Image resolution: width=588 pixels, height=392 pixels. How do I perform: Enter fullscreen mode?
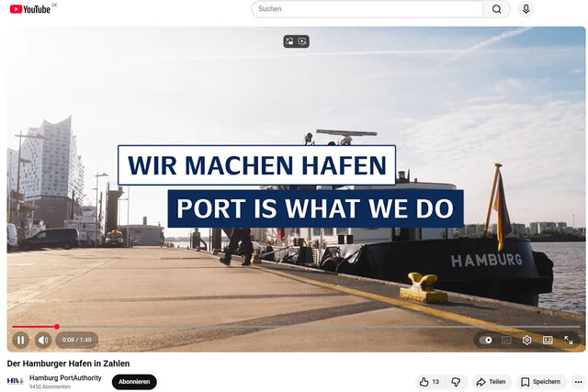(x=569, y=340)
